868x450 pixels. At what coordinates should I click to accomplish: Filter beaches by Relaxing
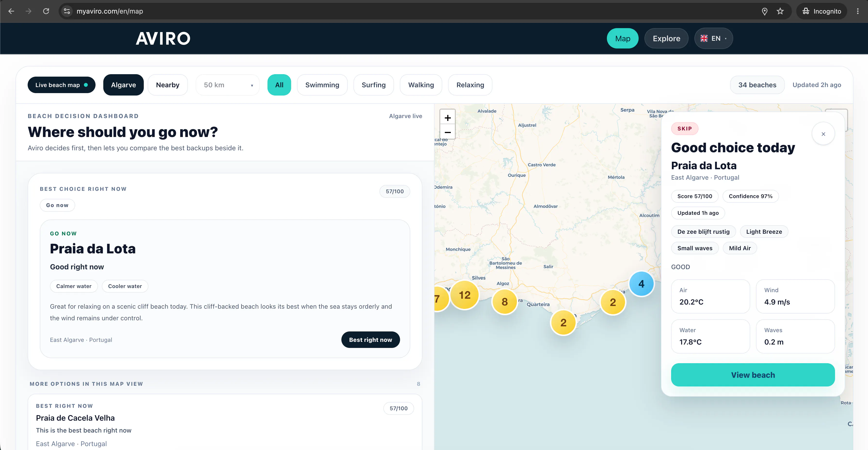coord(470,85)
